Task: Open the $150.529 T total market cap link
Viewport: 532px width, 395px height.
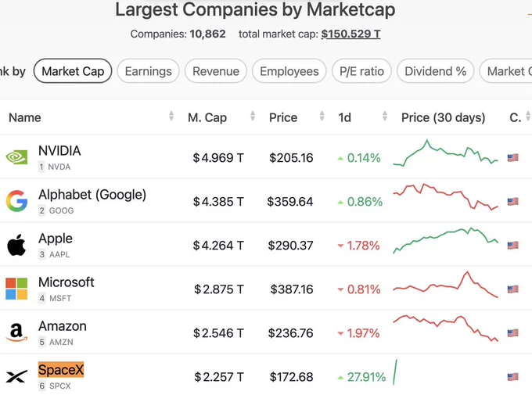Action: (350, 34)
